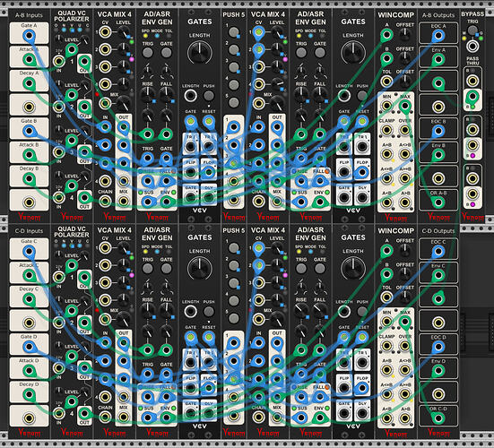
Task: Click PUSH button on top-row GATES left of PUSH 5
Action: click(x=209, y=95)
